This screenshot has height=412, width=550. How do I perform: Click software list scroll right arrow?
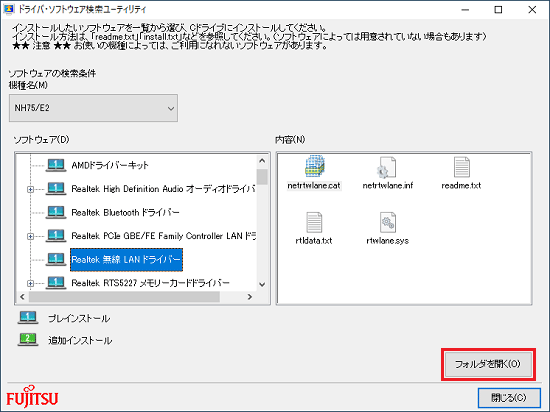(250, 297)
